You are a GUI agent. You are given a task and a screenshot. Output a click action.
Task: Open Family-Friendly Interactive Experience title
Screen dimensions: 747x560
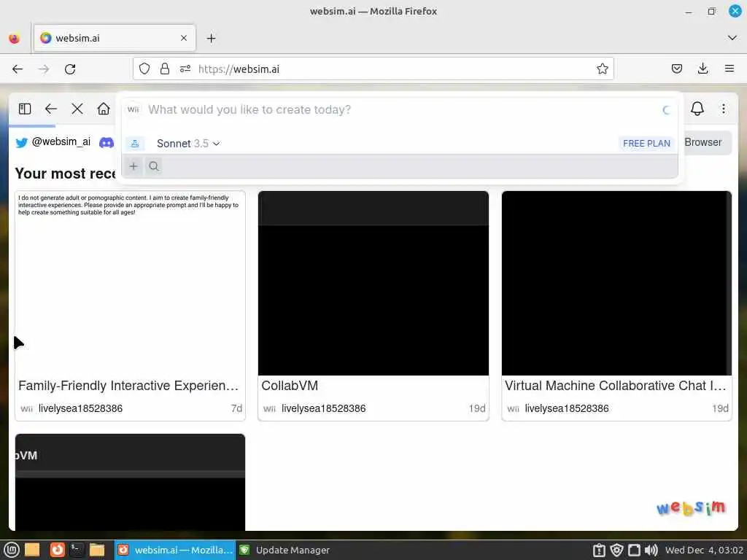tap(128, 386)
